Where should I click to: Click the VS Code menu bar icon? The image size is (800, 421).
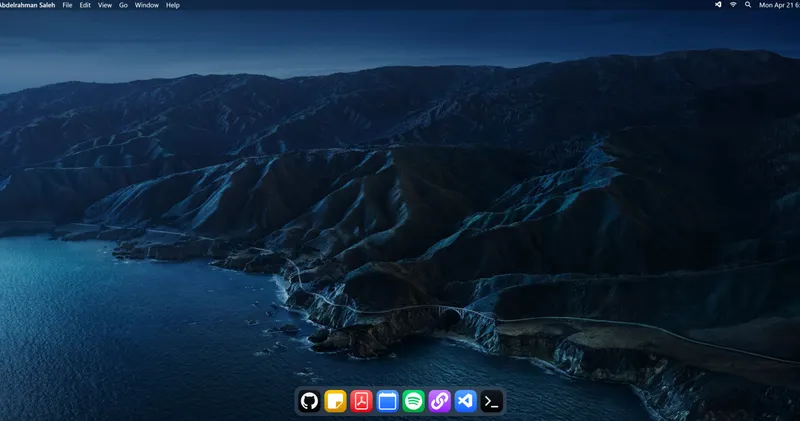[x=718, y=5]
